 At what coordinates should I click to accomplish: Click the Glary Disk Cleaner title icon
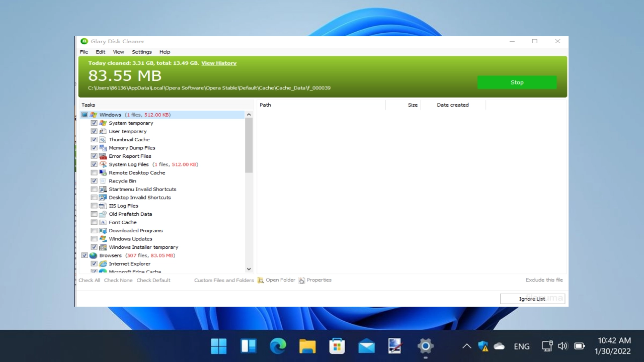85,41
